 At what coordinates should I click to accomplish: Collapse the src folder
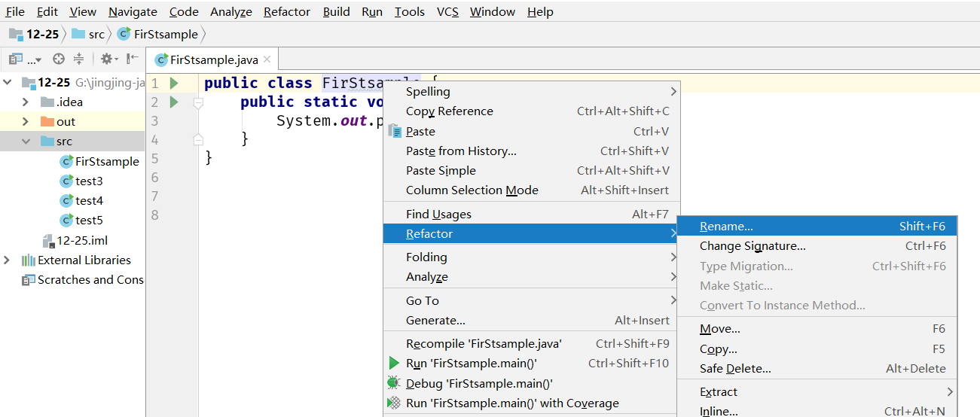click(x=26, y=142)
